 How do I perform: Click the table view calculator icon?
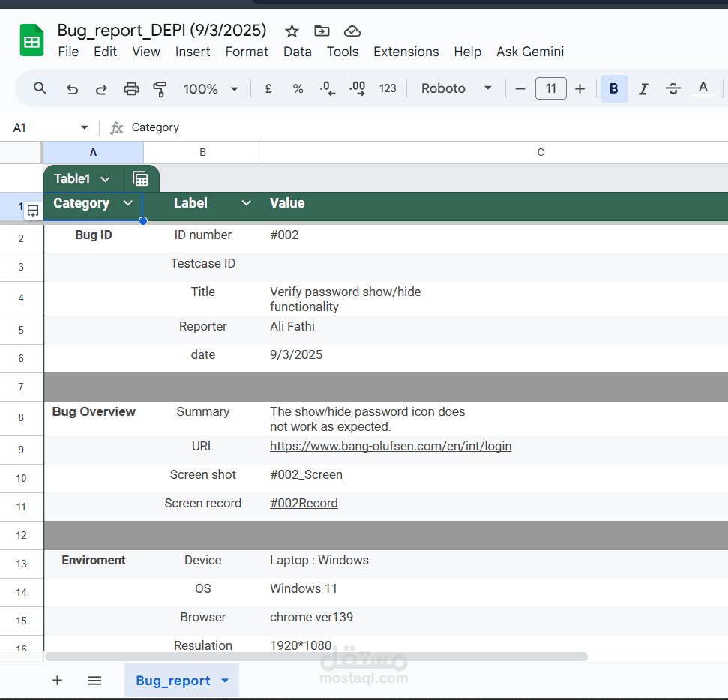[x=140, y=178]
